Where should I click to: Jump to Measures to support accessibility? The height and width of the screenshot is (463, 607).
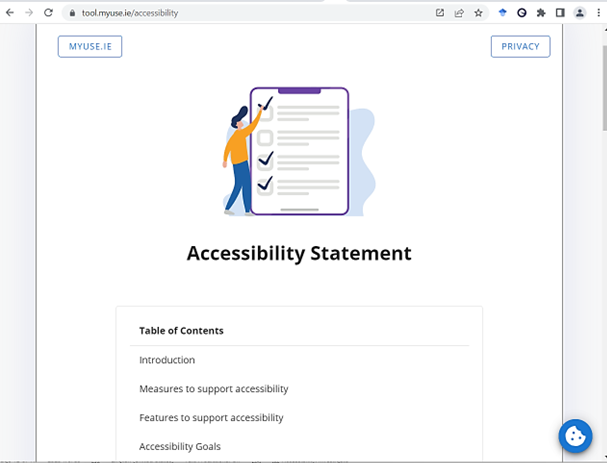pyautogui.click(x=214, y=389)
